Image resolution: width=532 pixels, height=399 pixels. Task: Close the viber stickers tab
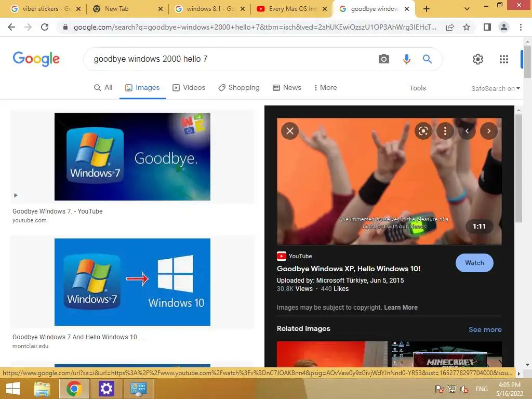(x=78, y=9)
